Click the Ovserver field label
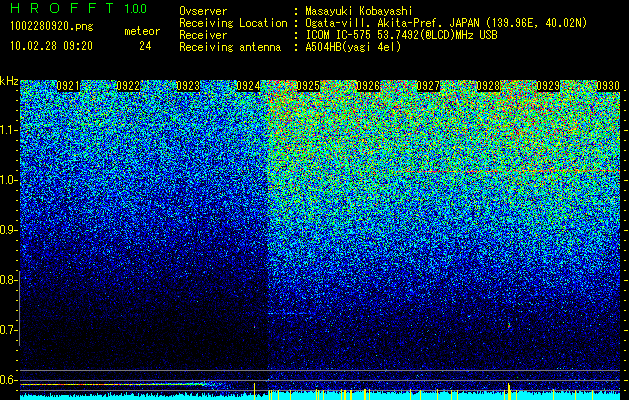The width and height of the screenshot is (629, 400). tap(203, 11)
